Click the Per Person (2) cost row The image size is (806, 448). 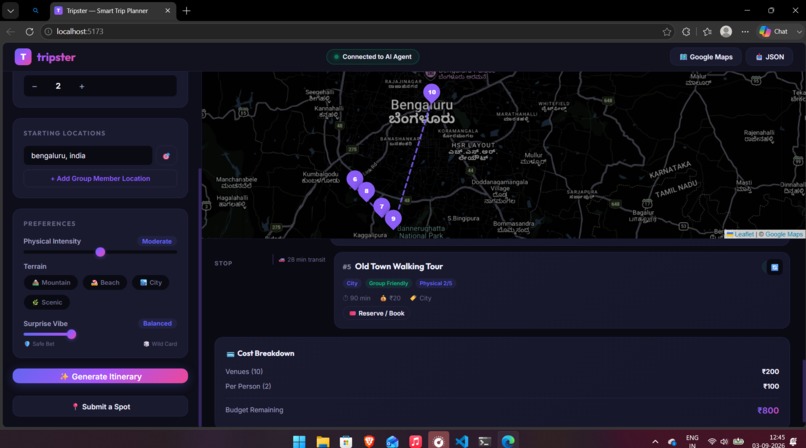(502, 386)
